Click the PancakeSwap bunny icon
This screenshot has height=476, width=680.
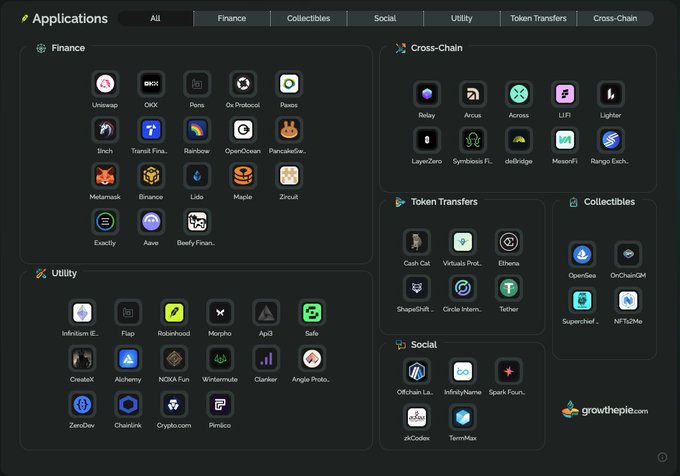[289, 130]
